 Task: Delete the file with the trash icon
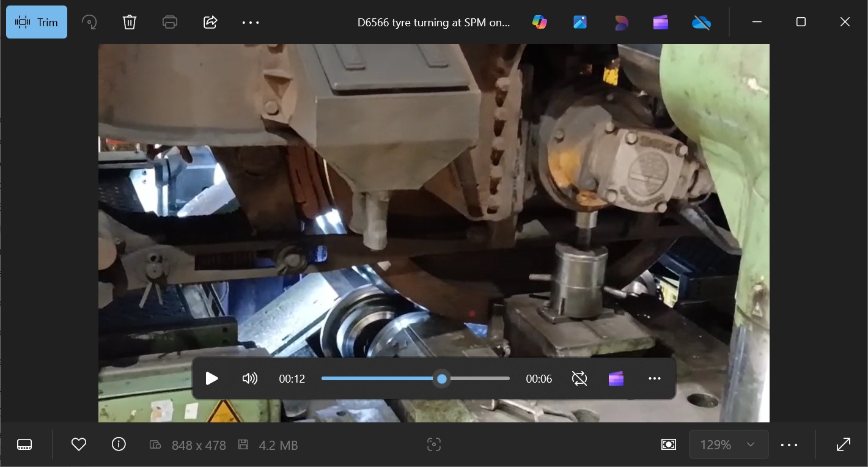pyautogui.click(x=130, y=22)
